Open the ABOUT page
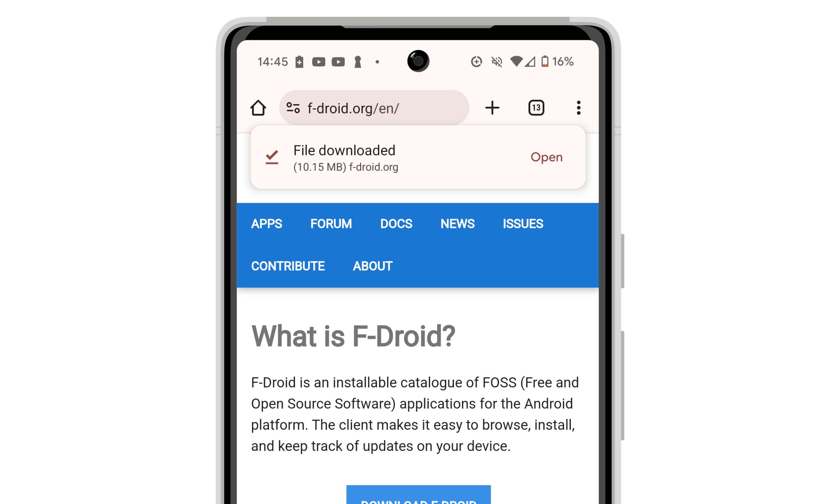The height and width of the screenshot is (504, 840). point(372,266)
